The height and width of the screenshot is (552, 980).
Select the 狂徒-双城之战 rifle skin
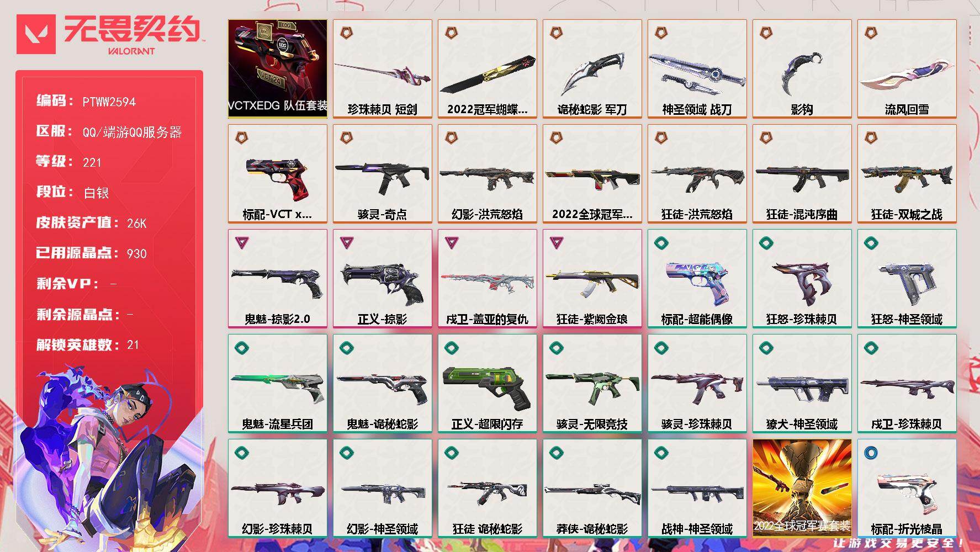(907, 174)
